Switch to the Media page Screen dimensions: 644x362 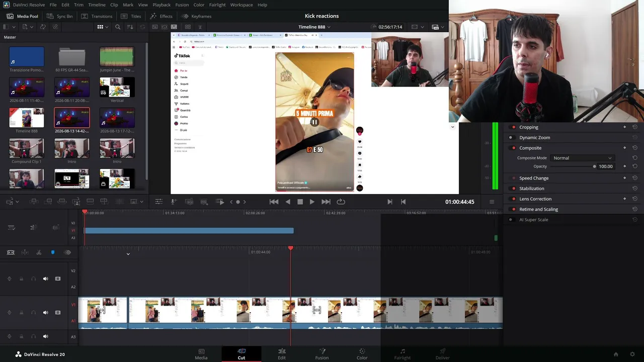pyautogui.click(x=201, y=354)
